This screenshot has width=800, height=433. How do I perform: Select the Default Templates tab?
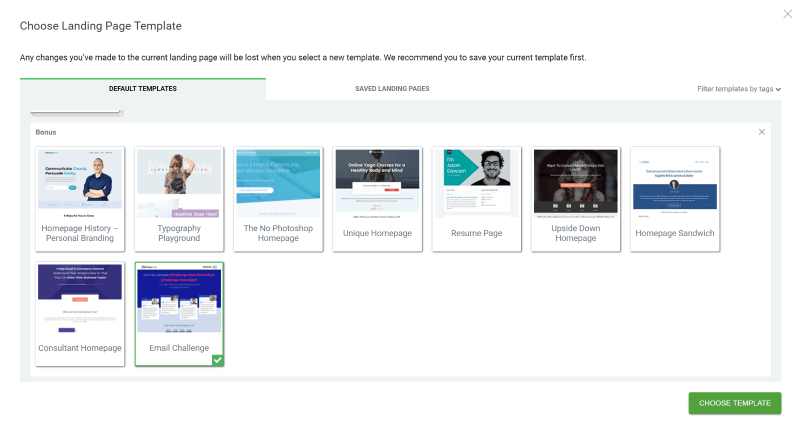click(143, 89)
